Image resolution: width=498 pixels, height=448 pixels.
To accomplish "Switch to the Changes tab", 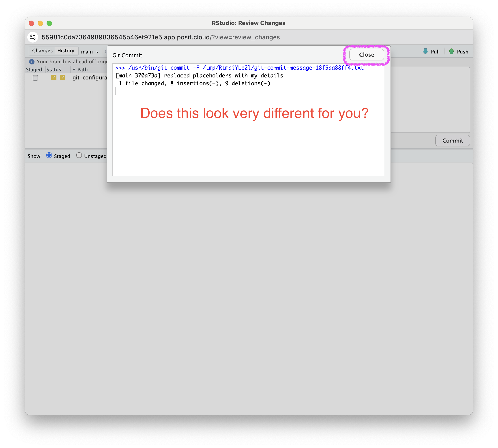I will click(x=42, y=51).
